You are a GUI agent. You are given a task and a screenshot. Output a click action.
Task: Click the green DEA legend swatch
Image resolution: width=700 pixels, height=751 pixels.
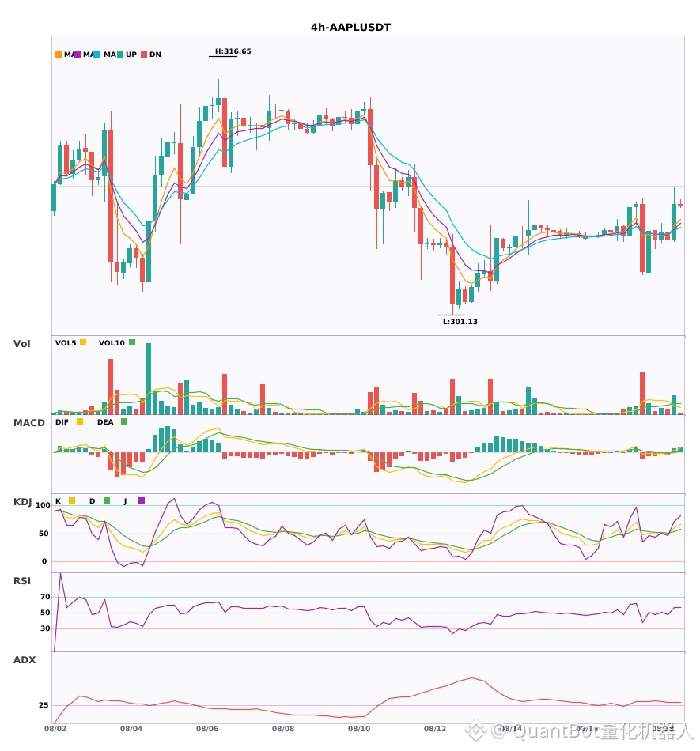tap(124, 421)
